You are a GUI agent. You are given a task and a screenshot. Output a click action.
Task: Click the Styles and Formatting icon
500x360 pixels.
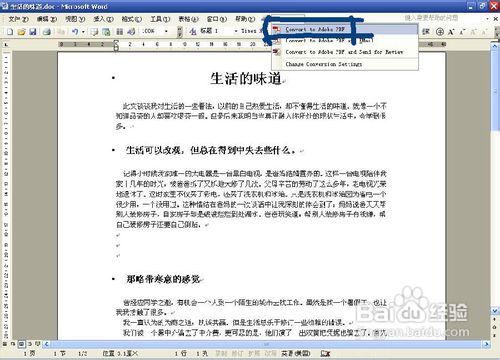coord(193,31)
